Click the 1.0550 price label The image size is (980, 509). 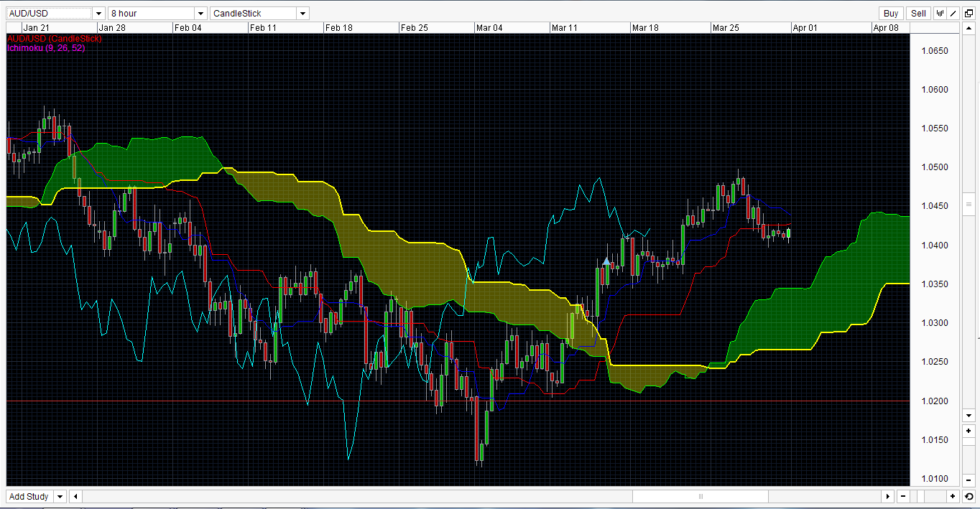935,129
